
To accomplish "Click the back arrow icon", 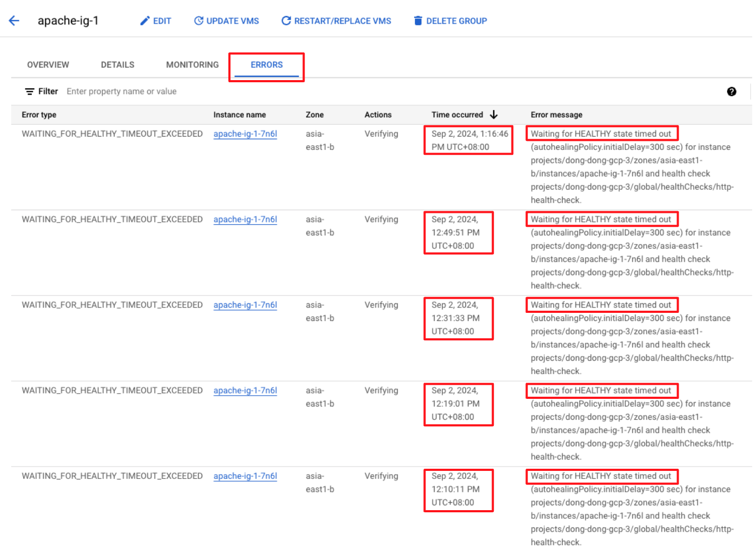I will [x=14, y=21].
